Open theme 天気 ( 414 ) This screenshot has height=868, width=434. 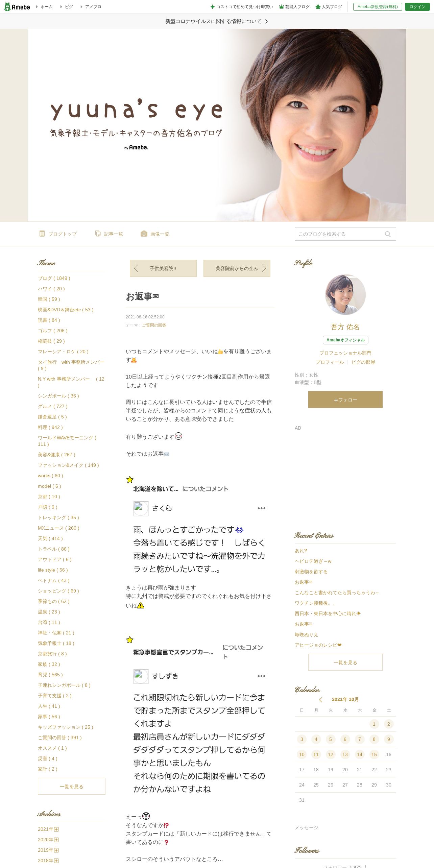tap(50, 538)
